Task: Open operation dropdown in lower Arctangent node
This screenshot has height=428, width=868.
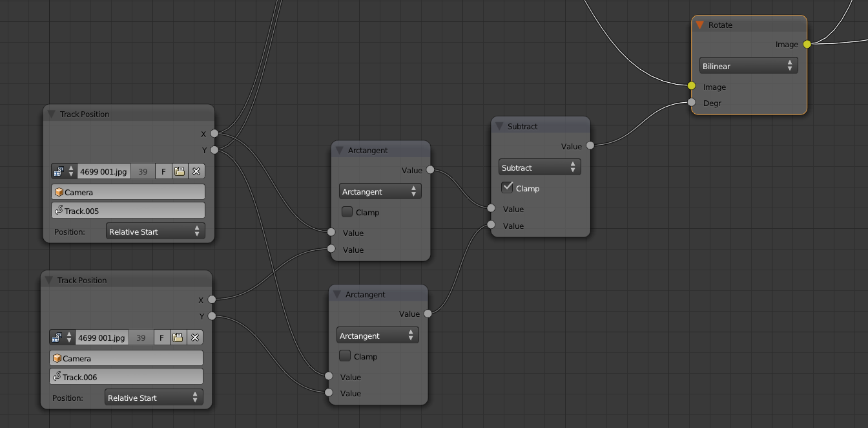Action: point(378,336)
